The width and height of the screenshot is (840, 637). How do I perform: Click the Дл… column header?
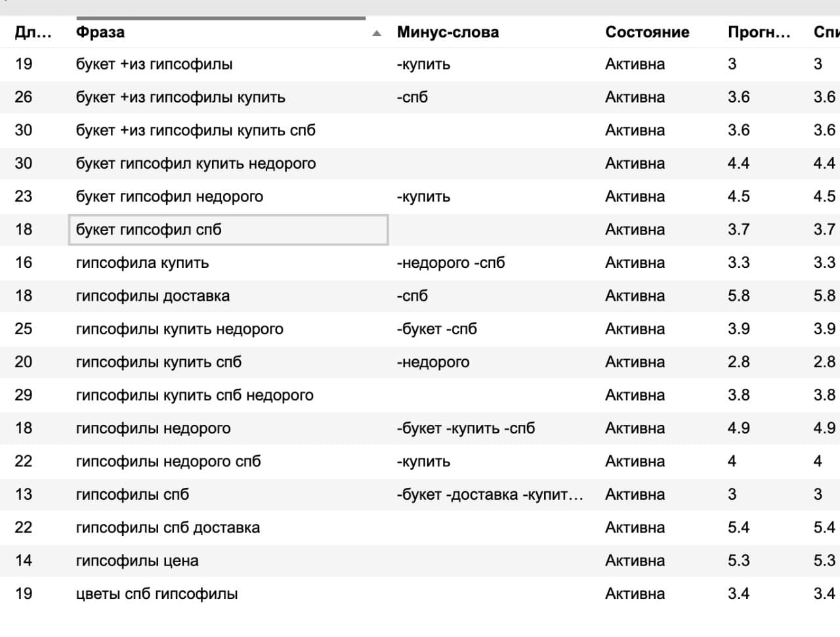click(33, 32)
